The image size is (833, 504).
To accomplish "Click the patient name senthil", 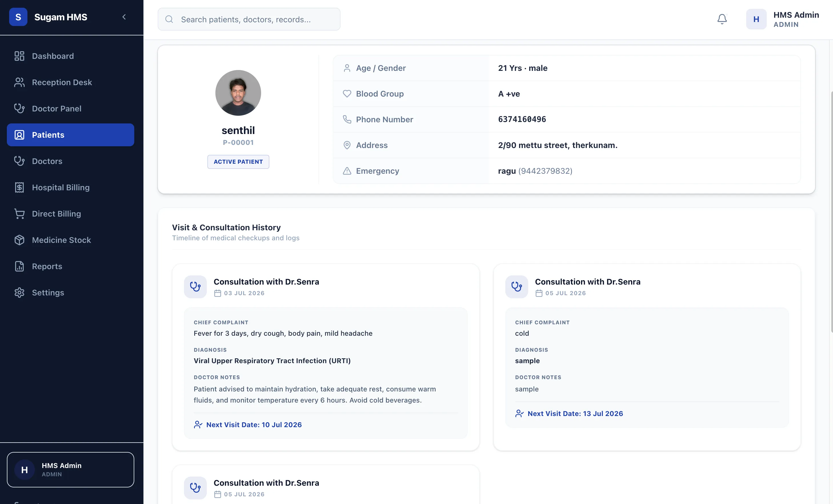I will pyautogui.click(x=238, y=130).
